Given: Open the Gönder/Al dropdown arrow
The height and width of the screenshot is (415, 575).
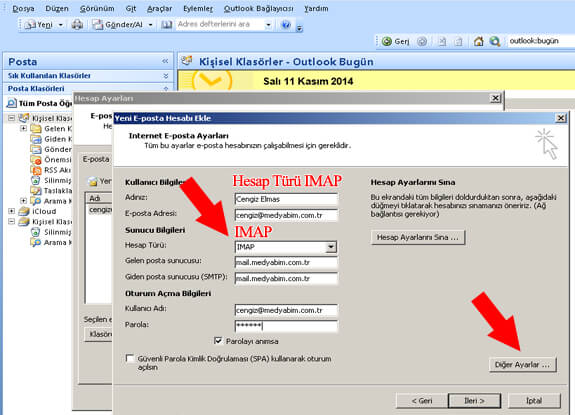Looking at the screenshot, I should point(150,25).
